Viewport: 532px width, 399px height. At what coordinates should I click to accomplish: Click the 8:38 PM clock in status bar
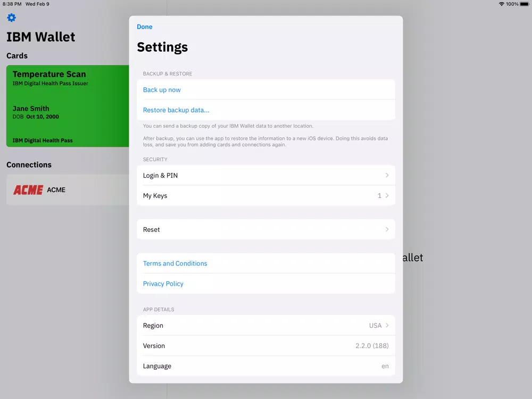[x=12, y=4]
